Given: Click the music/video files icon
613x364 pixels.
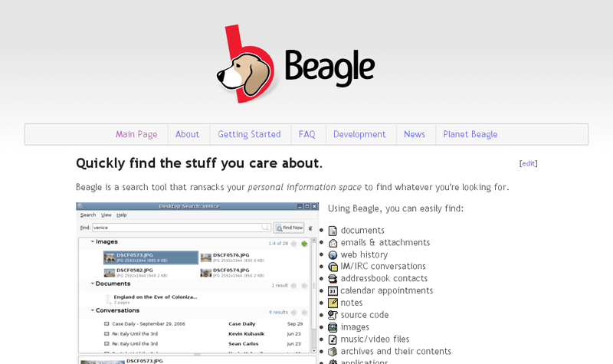Looking at the screenshot, I should point(333,339).
